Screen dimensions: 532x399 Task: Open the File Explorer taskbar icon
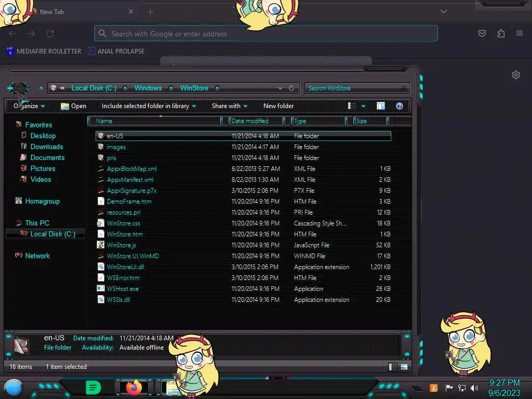(x=172, y=388)
